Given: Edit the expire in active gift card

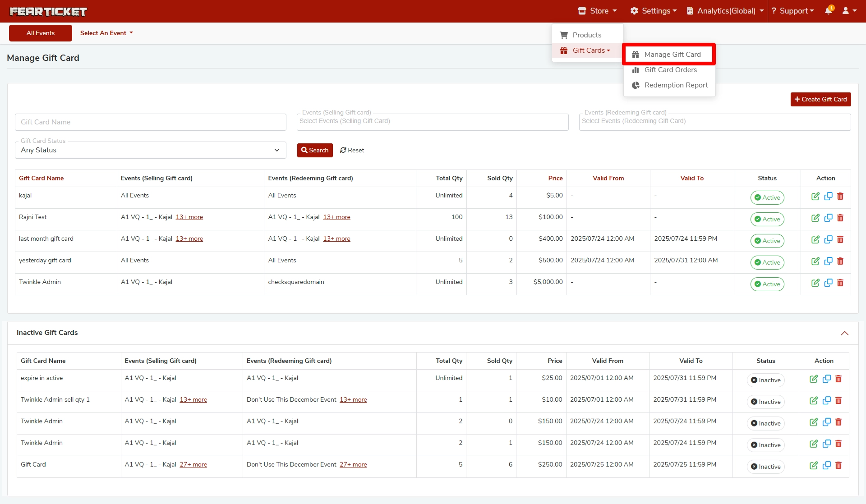Looking at the screenshot, I should [x=813, y=379].
